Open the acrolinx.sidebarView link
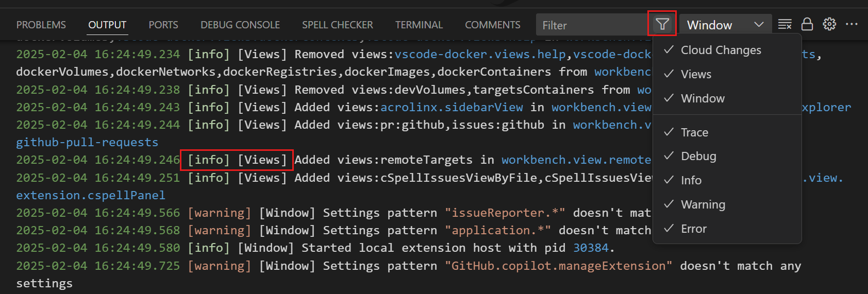This screenshot has width=868, height=294. click(x=452, y=107)
